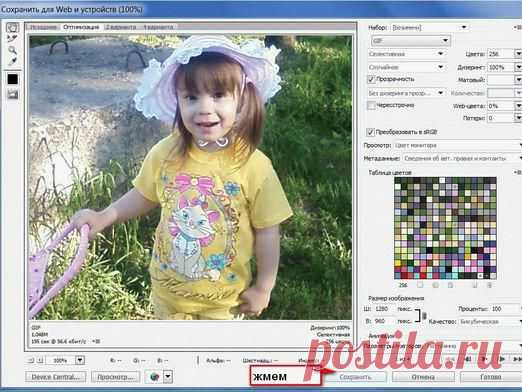The width and height of the screenshot is (522, 392).
Task: Click the Отмена cancel button
Action: click(x=423, y=377)
